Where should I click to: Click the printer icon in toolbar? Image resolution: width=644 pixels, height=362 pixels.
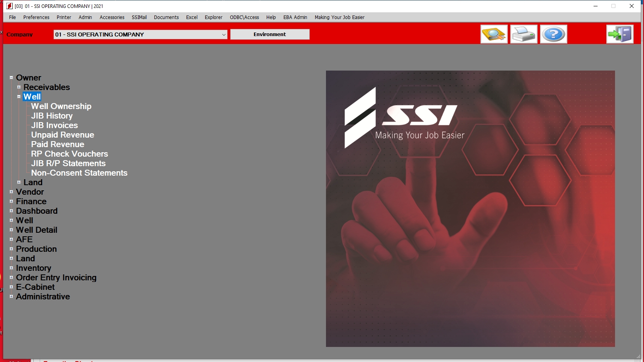click(524, 34)
